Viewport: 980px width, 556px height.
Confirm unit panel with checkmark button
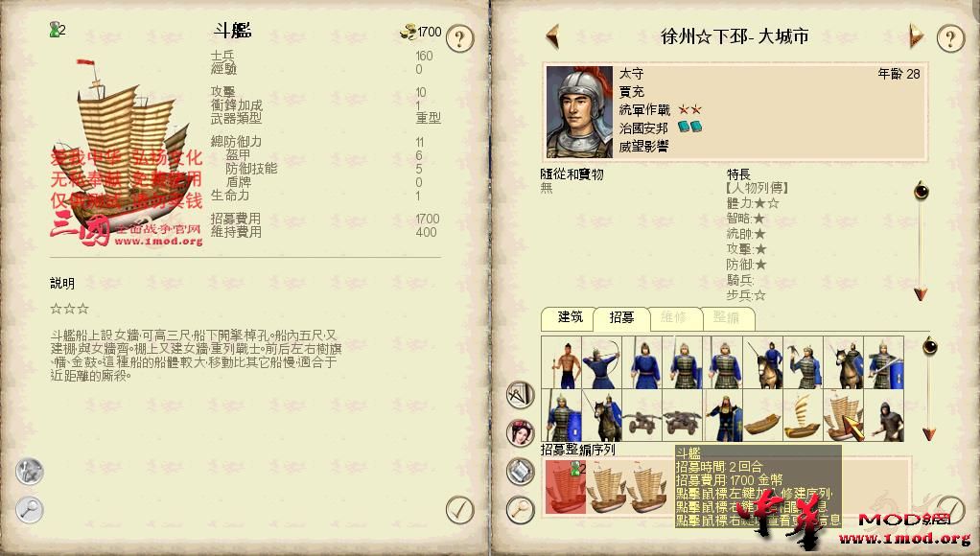[459, 510]
